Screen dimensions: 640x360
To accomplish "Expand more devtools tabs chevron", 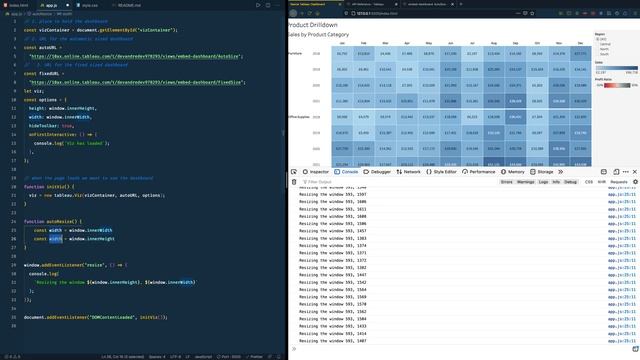I will click(561, 172).
